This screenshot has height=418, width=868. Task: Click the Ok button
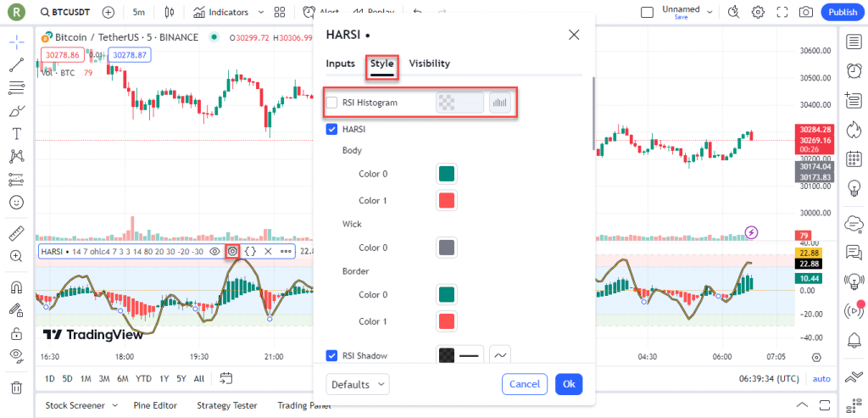tap(569, 384)
